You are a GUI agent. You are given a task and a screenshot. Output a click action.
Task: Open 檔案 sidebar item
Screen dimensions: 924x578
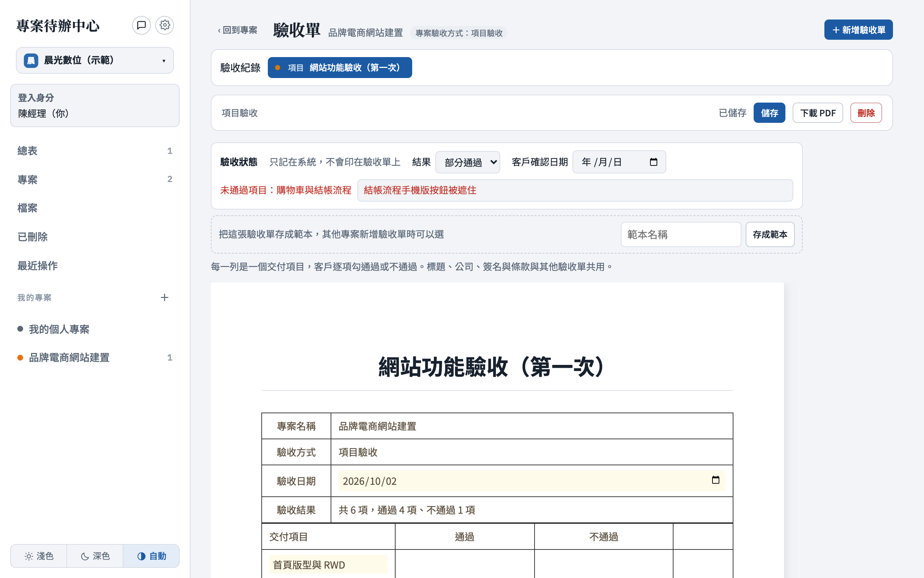click(x=95, y=208)
